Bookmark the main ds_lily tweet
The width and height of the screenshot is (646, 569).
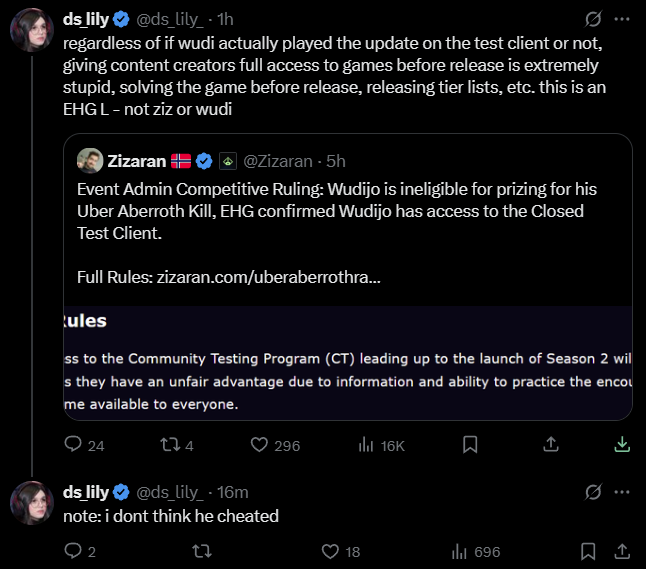[x=470, y=445]
